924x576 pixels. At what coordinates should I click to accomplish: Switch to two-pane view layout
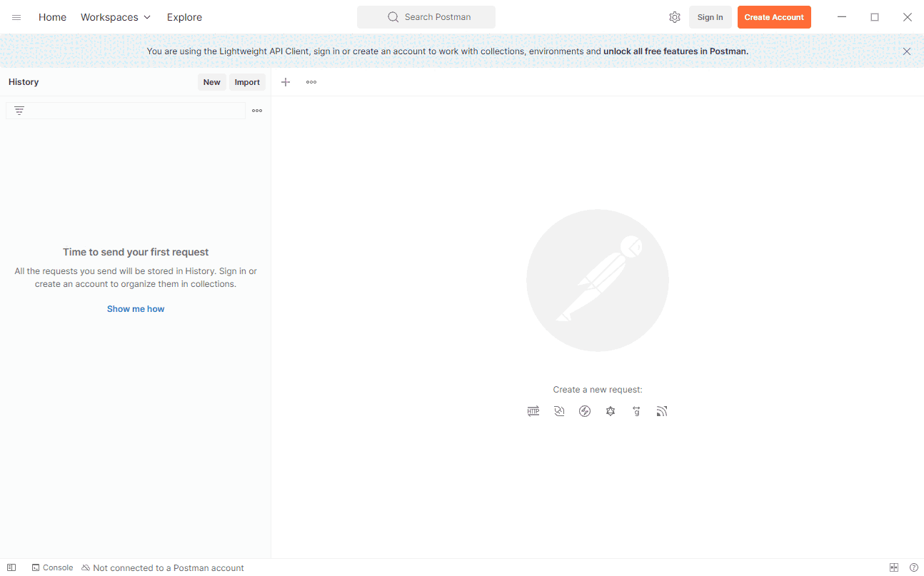point(894,567)
